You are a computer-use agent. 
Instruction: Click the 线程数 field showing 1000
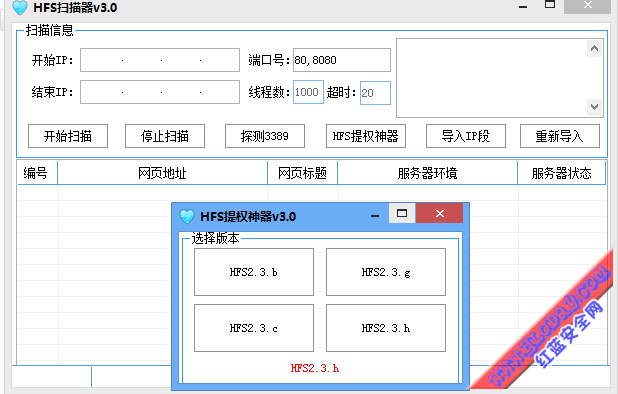308,92
